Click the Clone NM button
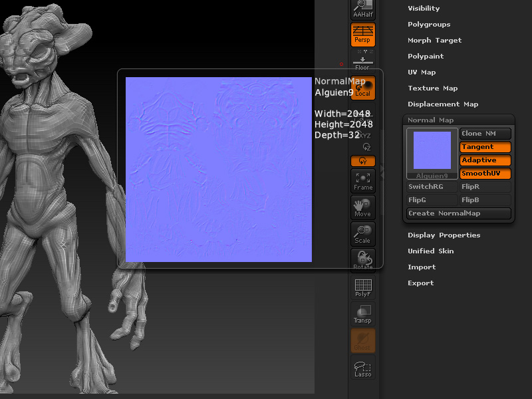 tap(485, 134)
